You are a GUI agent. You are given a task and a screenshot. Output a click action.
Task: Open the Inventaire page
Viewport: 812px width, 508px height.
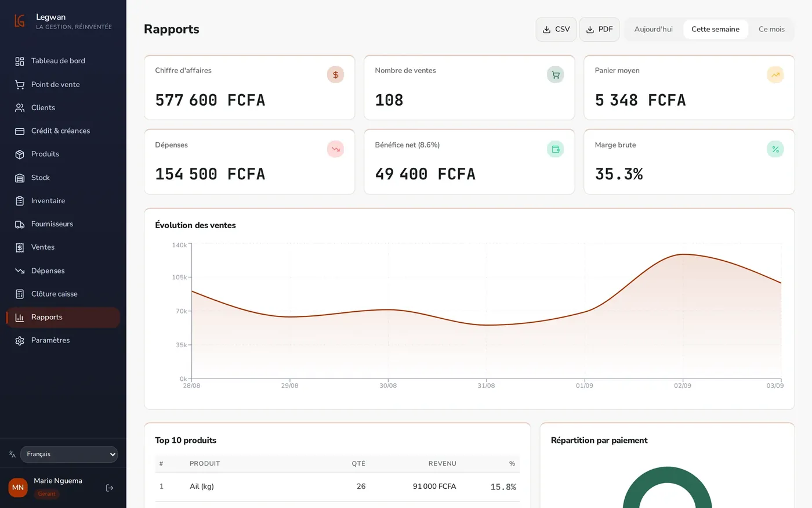pyautogui.click(x=63, y=201)
